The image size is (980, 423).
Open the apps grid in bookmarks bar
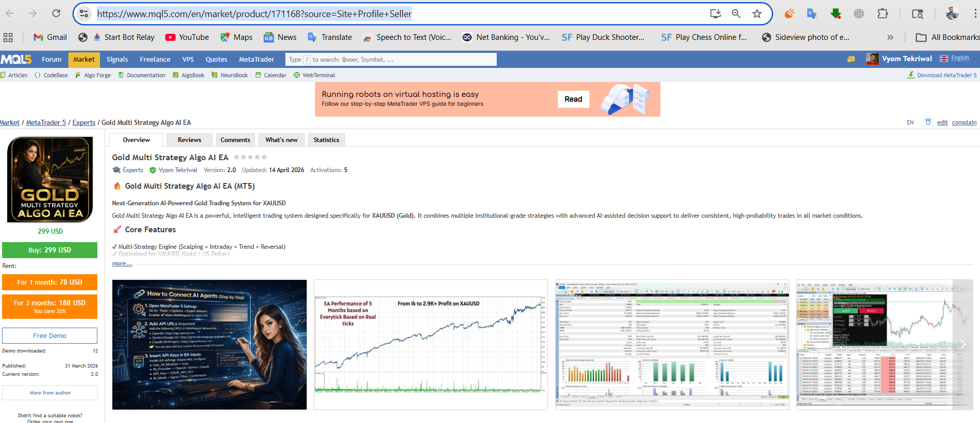pyautogui.click(x=8, y=37)
